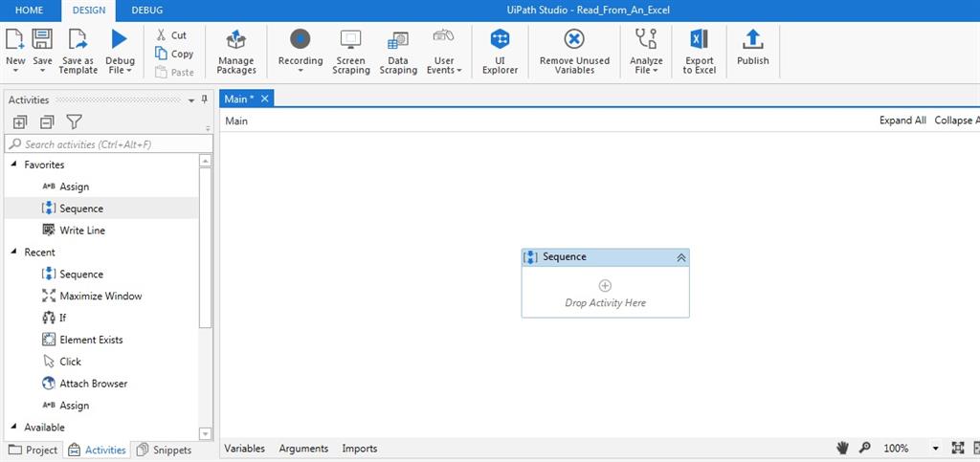
Task: Open UI Explorer
Action: [x=500, y=53]
